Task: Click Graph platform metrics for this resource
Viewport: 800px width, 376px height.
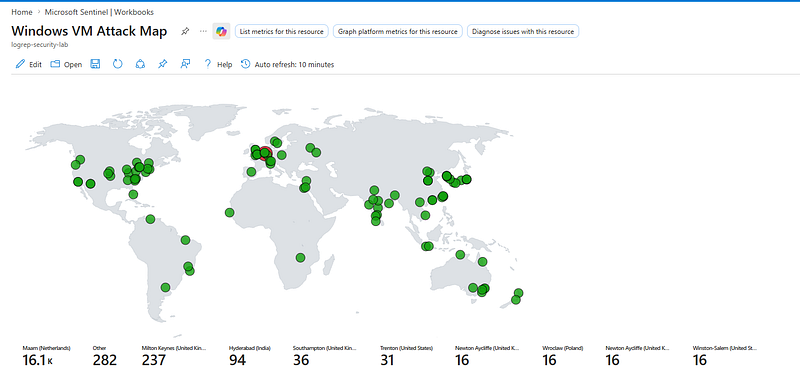Action: (398, 31)
